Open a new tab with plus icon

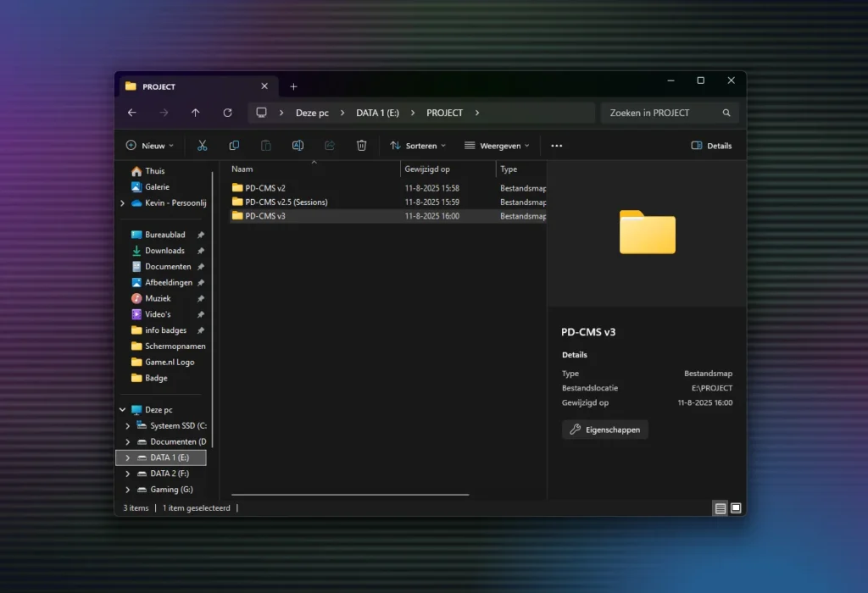pos(293,86)
